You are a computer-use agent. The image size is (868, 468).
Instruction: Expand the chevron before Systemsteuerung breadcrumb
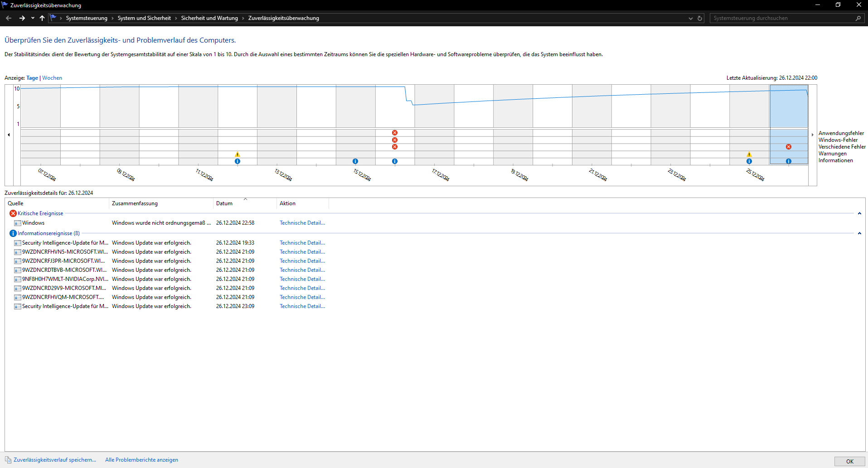[x=61, y=18]
